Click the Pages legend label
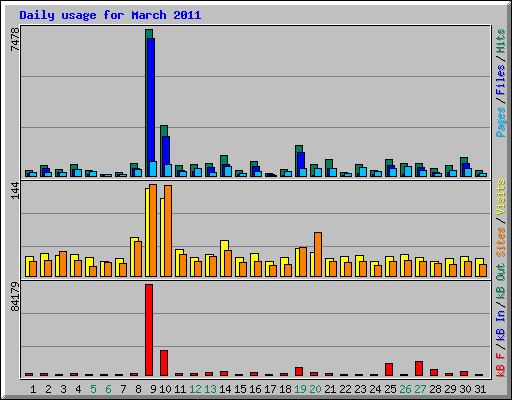Viewport: 512px width, 400px height. (x=500, y=122)
